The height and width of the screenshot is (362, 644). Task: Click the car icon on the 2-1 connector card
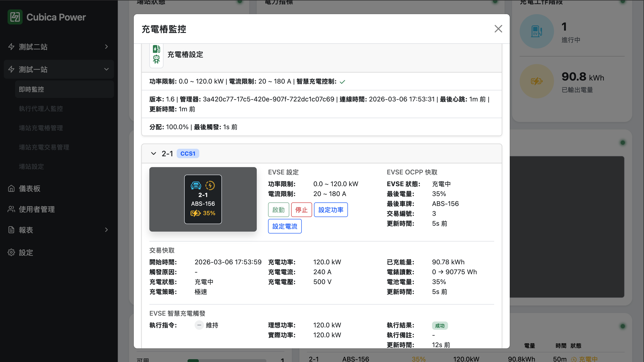[x=196, y=185]
